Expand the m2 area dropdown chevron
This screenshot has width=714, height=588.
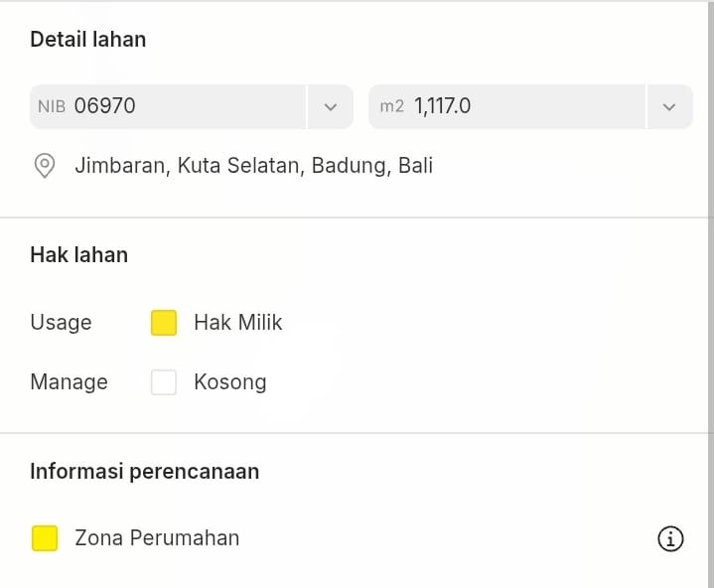[669, 106]
